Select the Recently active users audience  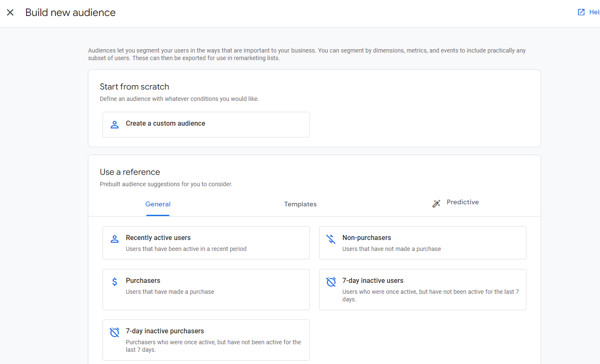point(206,243)
